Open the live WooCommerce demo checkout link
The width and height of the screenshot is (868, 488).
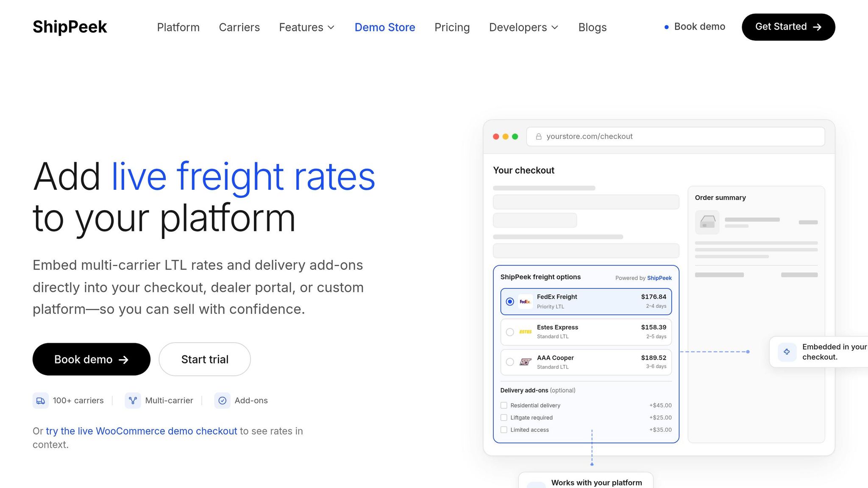point(142,431)
